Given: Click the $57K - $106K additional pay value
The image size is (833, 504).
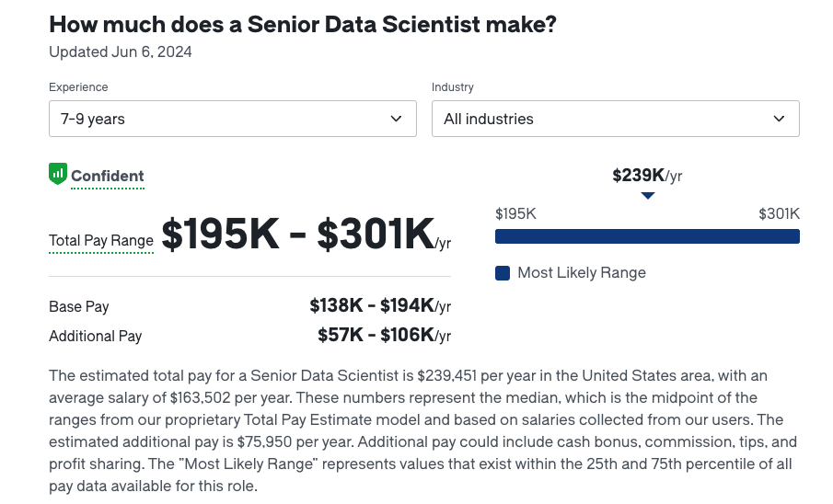Looking at the screenshot, I should tap(384, 335).
